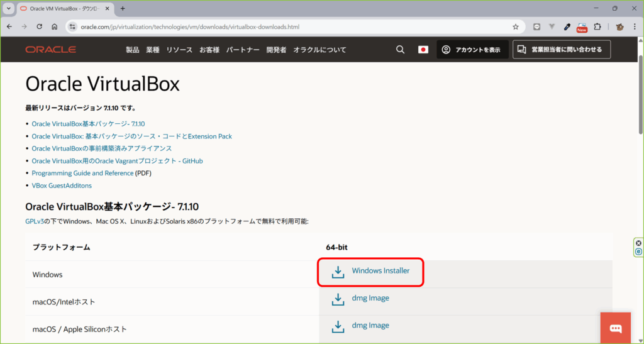
Task: Open the Extensions puzzle piece menu
Action: click(597, 26)
